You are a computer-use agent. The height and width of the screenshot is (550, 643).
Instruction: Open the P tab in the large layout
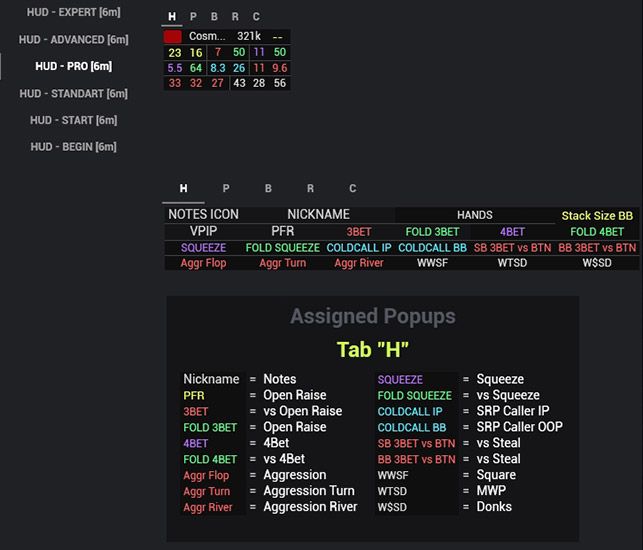point(226,188)
